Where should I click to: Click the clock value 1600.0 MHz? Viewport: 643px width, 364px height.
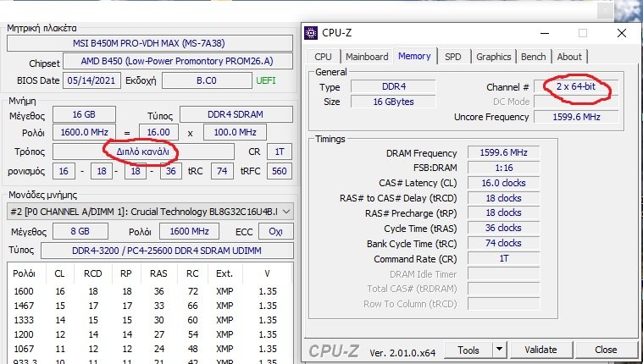pos(84,132)
